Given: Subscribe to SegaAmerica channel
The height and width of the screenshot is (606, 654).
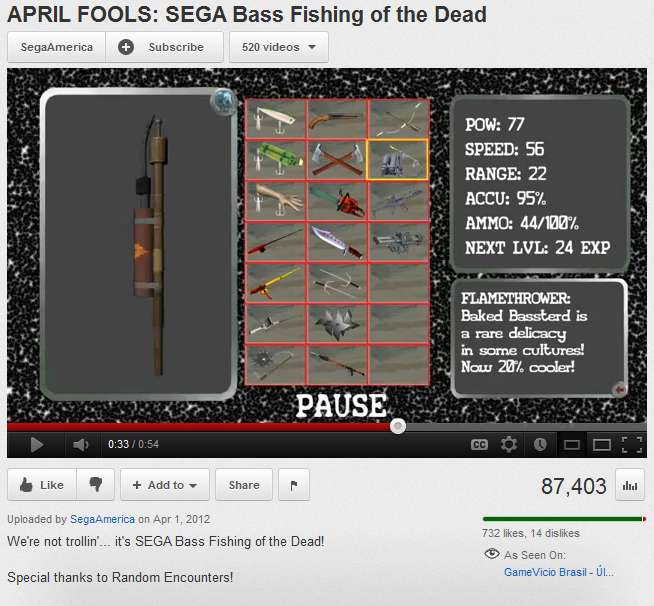Looking at the screenshot, I should tap(164, 47).
